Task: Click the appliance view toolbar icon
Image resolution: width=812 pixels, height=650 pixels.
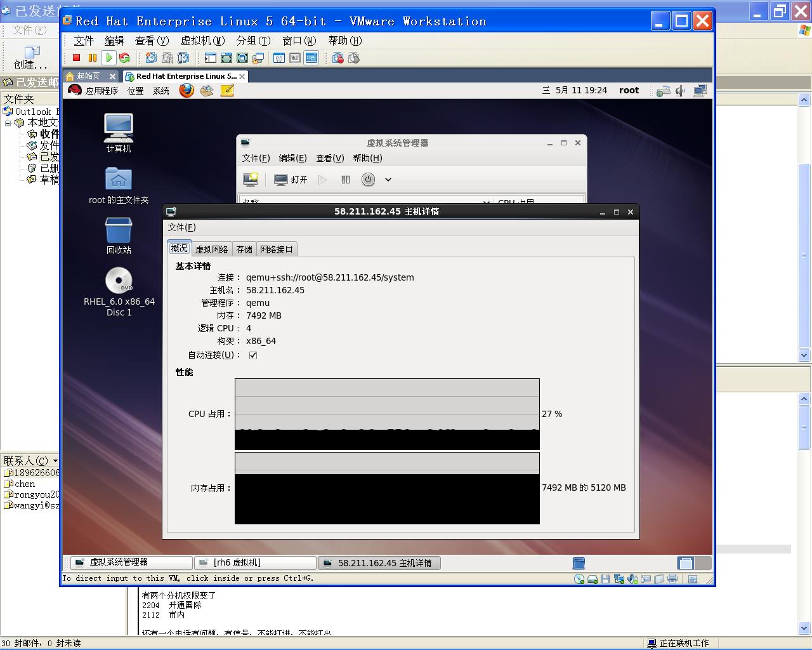Action: 295,58
